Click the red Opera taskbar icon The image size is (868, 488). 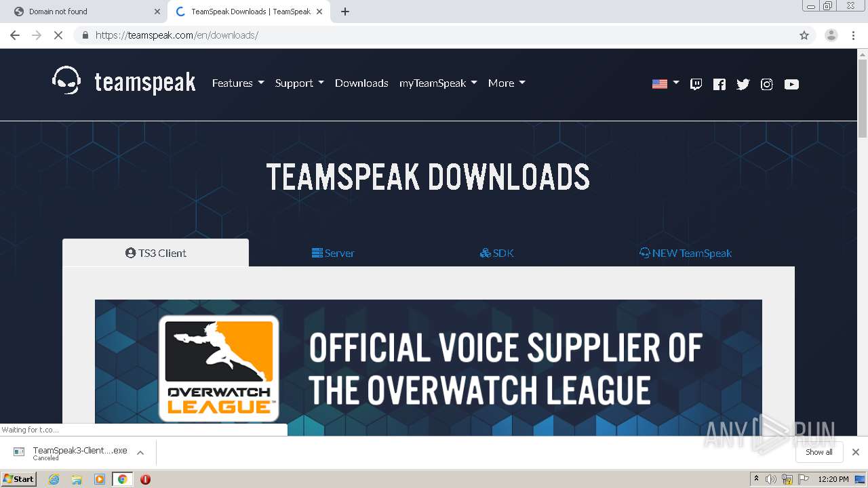145,479
